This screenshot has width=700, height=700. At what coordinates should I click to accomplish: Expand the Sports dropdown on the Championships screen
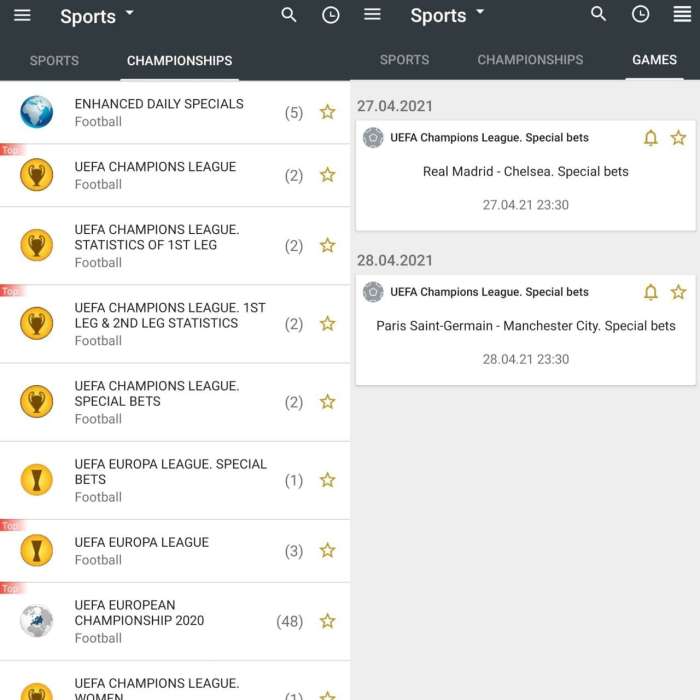point(97,16)
